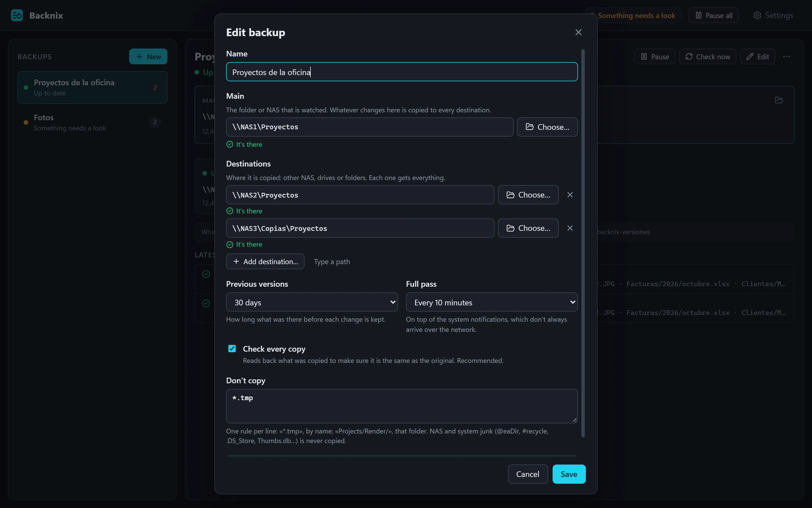Click the Pause all button

coord(713,16)
